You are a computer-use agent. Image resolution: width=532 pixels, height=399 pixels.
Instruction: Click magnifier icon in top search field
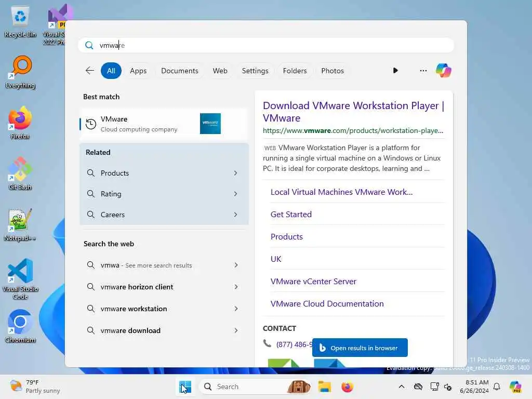[89, 45]
